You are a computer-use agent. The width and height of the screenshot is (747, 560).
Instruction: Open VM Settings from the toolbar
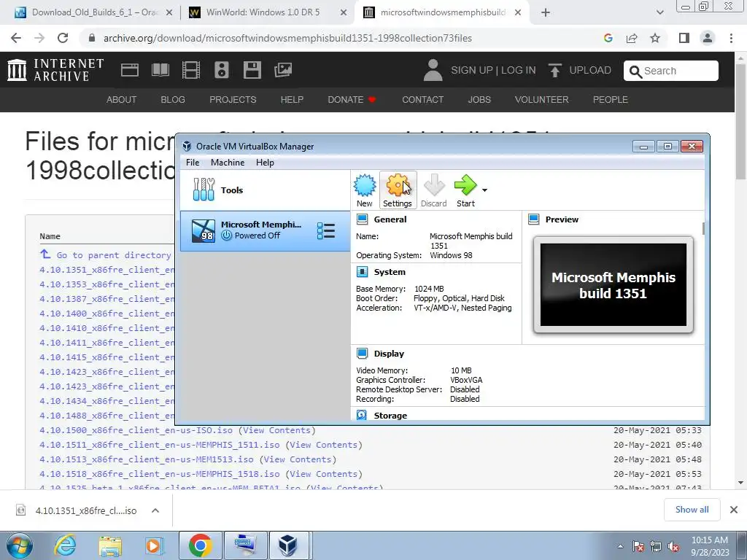coord(398,190)
